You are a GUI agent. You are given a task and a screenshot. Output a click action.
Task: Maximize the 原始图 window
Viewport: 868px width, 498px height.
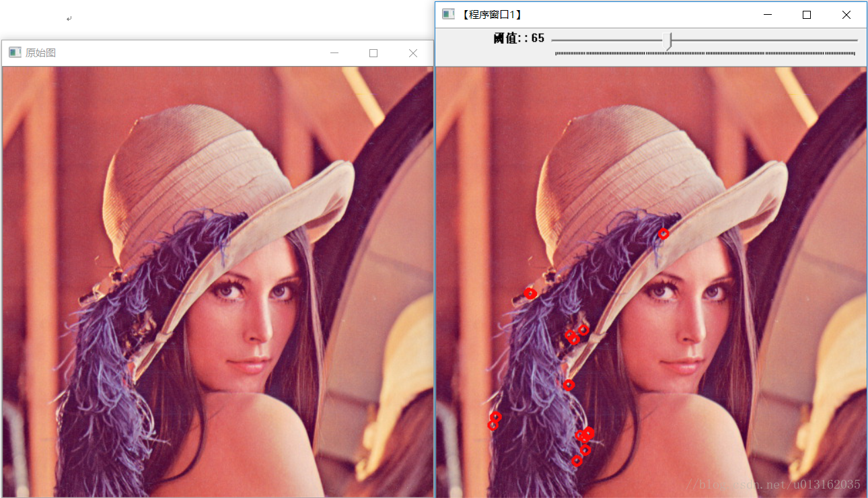pyautogui.click(x=373, y=53)
